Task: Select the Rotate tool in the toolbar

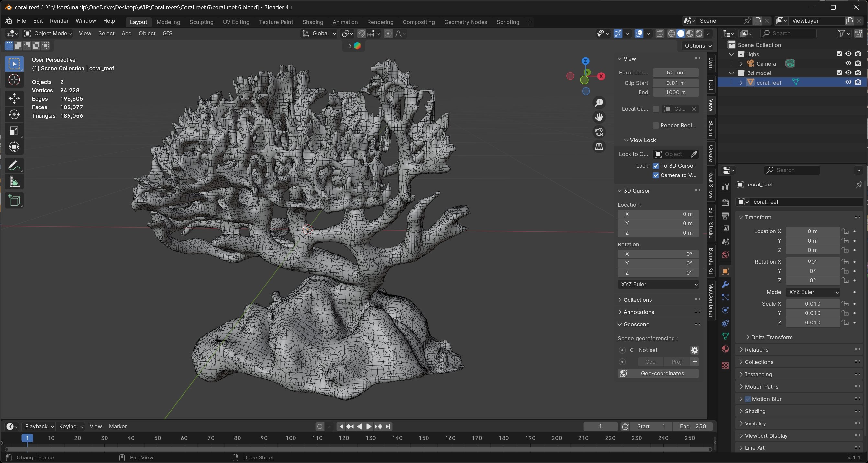Action: click(14, 115)
